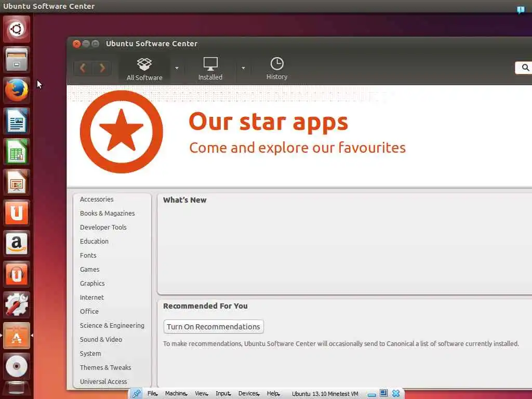Open the Amazon launcher icon
The image size is (532, 399).
pyautogui.click(x=16, y=243)
